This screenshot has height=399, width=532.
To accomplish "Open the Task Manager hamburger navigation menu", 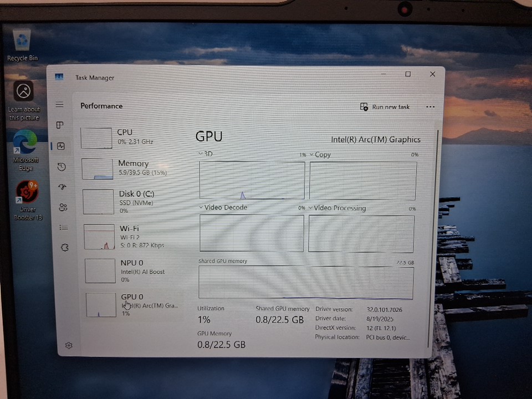I will tap(59, 105).
